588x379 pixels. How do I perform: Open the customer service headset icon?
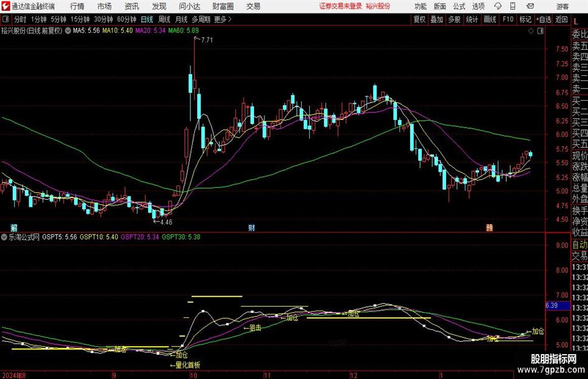tap(498, 6)
